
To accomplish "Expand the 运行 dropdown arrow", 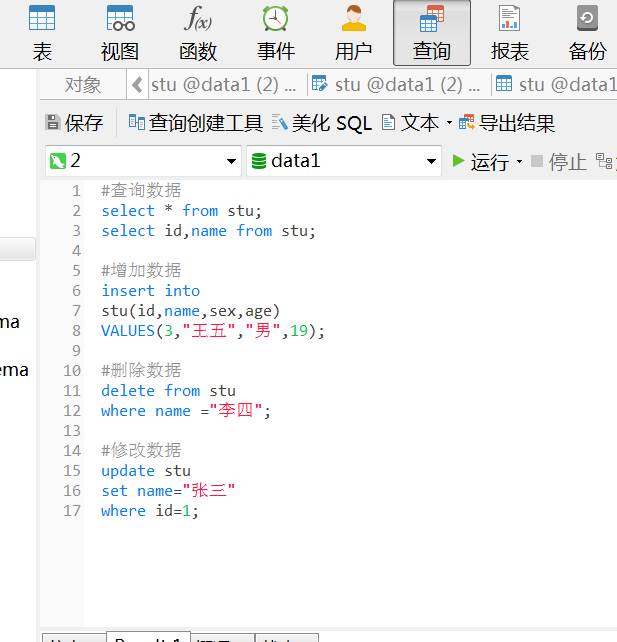I will tap(520, 162).
